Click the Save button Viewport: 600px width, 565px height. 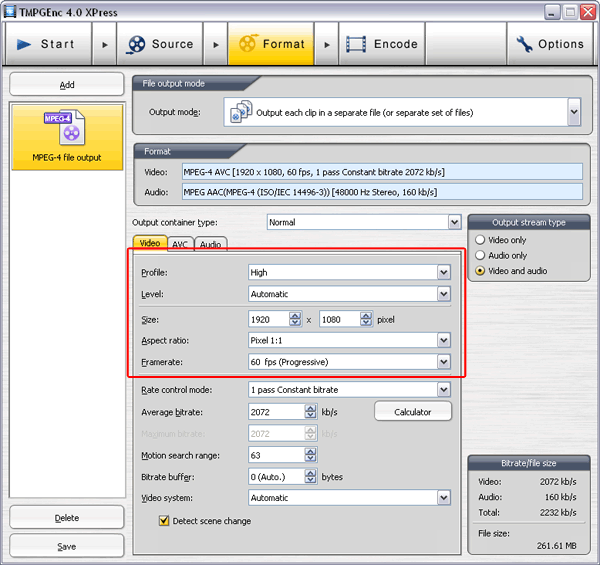[x=67, y=546]
